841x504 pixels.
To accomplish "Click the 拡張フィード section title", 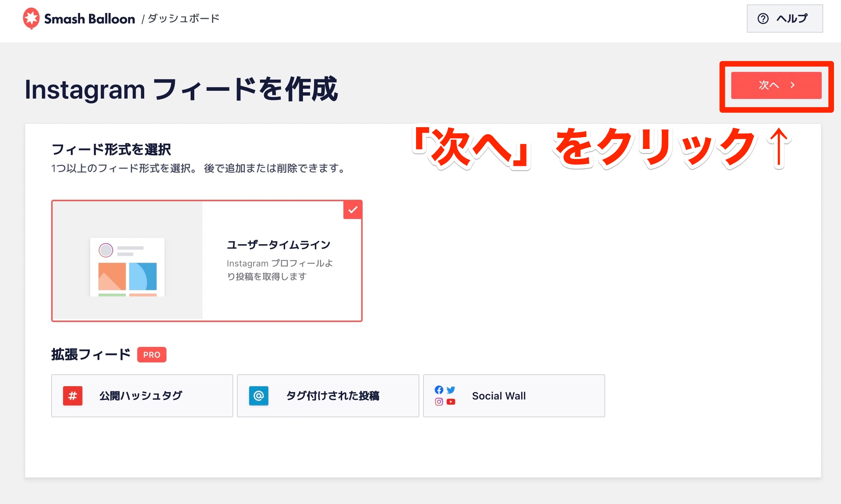I will click(91, 355).
